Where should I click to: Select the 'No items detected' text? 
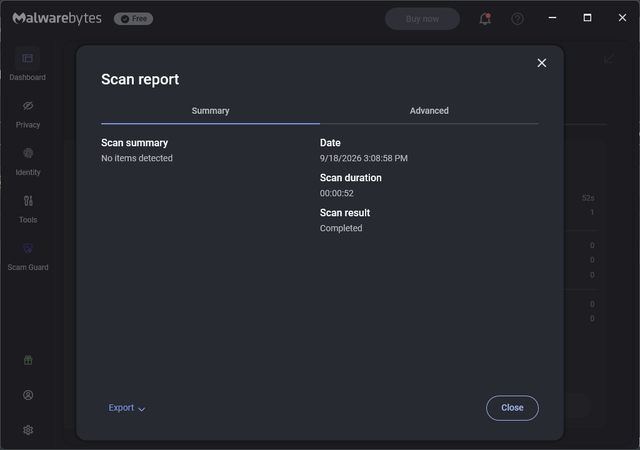137,158
